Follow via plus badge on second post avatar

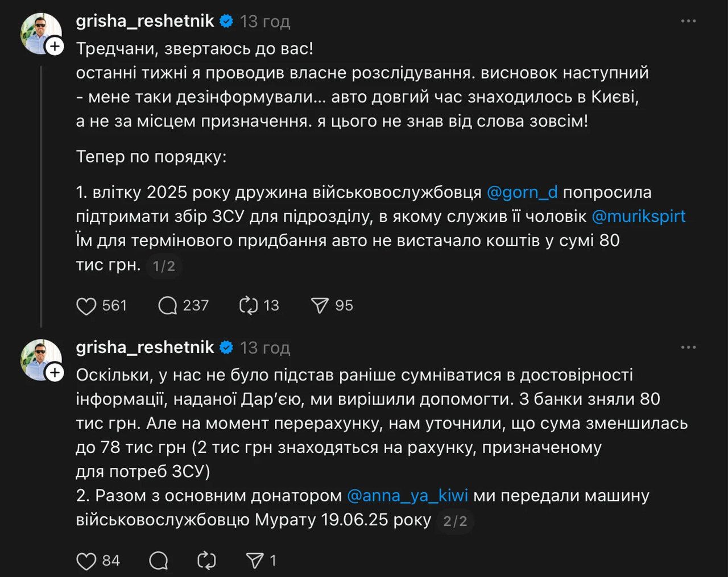55,372
